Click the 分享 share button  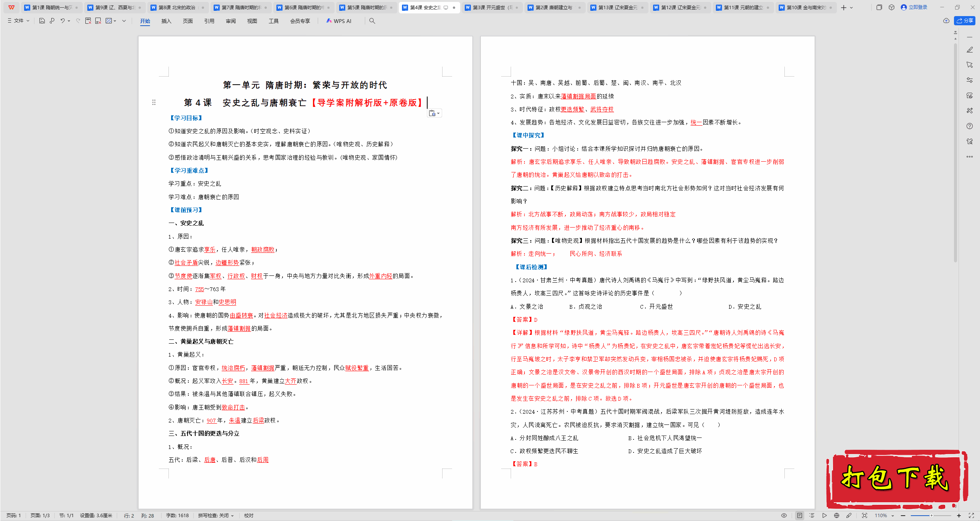coord(965,21)
